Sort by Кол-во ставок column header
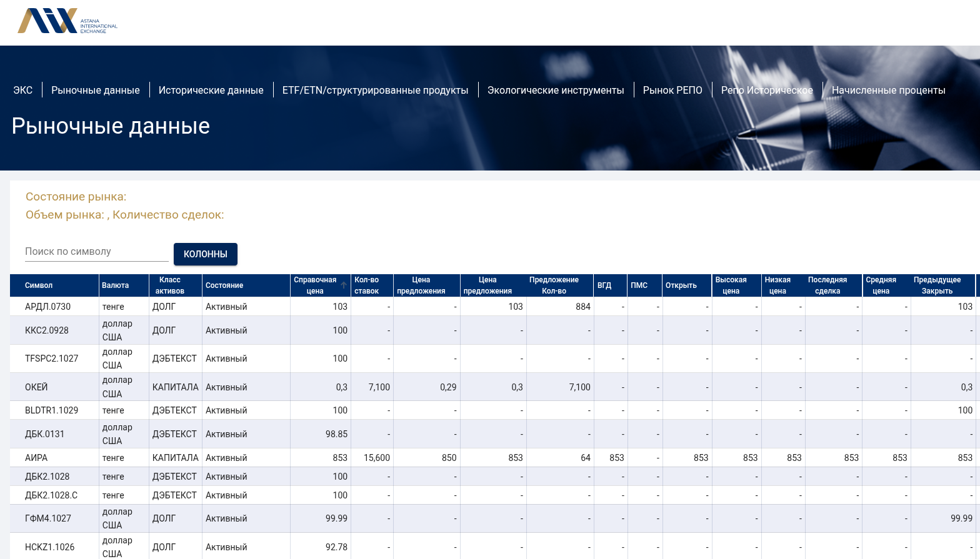Image resolution: width=980 pixels, height=559 pixels. (x=367, y=285)
